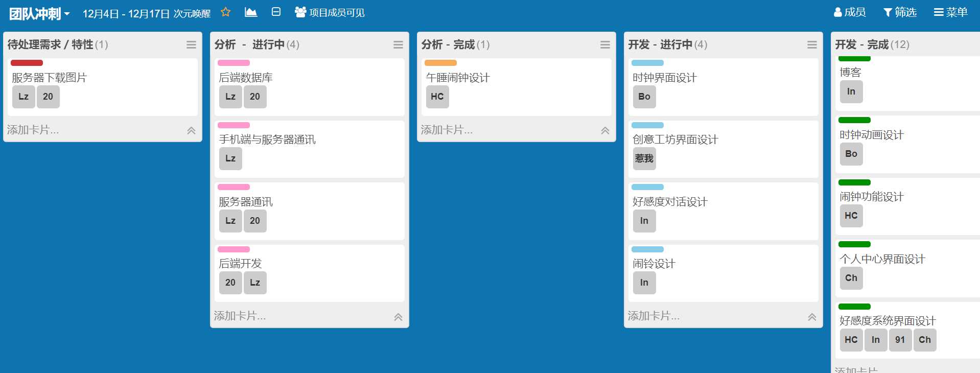Image resolution: width=980 pixels, height=373 pixels.
Task: Open the burndown chart icon
Action: click(250, 12)
